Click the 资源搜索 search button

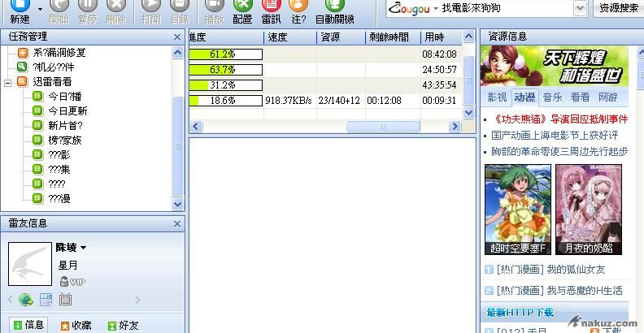coord(619,8)
